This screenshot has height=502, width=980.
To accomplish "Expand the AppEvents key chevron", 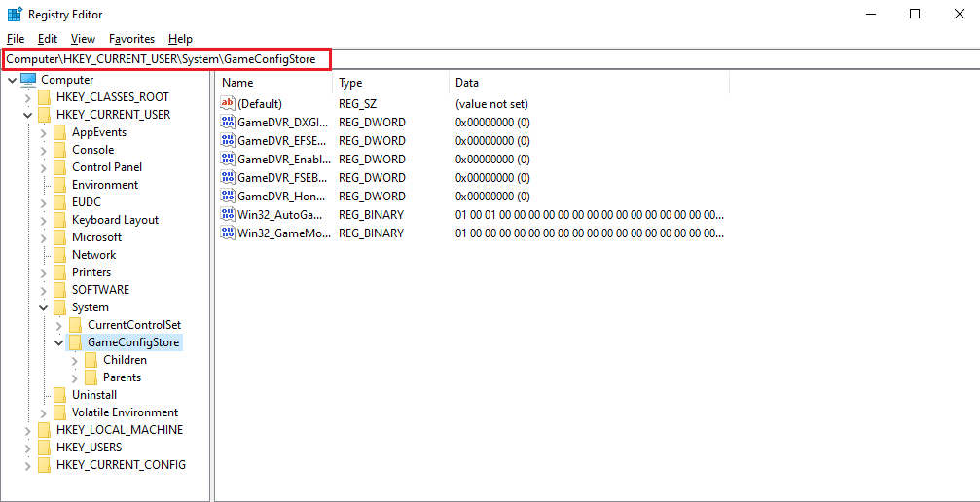I will tap(43, 132).
